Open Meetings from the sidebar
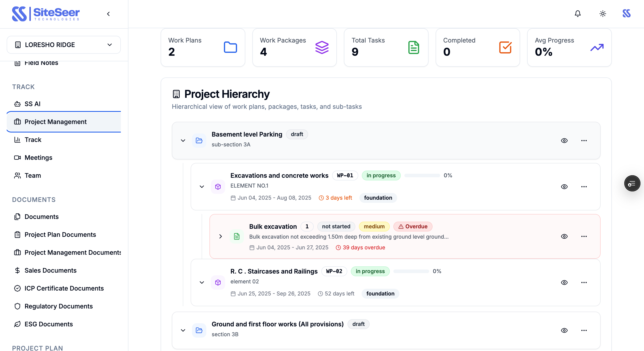The image size is (644, 351). click(38, 158)
